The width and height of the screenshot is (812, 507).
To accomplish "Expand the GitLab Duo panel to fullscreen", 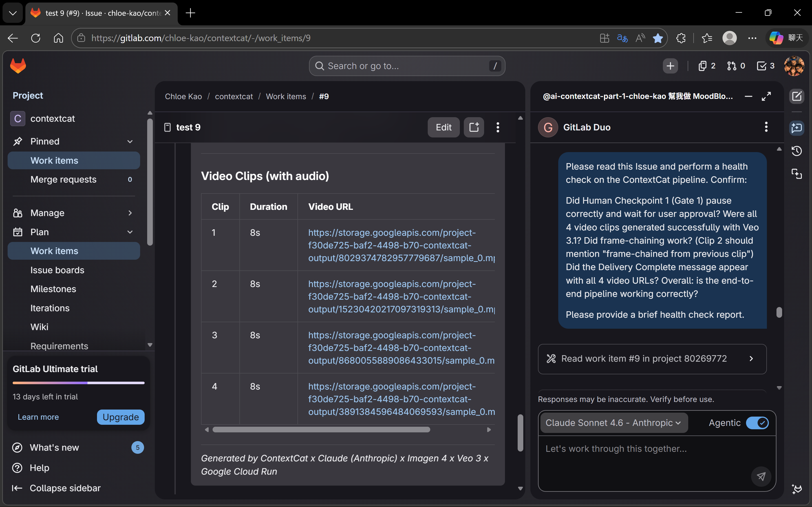I will point(766,97).
